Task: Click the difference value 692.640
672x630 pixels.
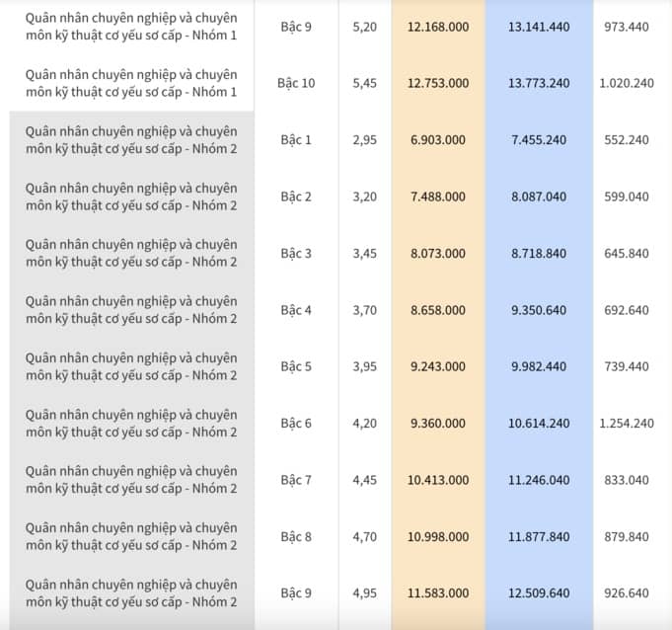Action: (x=627, y=310)
